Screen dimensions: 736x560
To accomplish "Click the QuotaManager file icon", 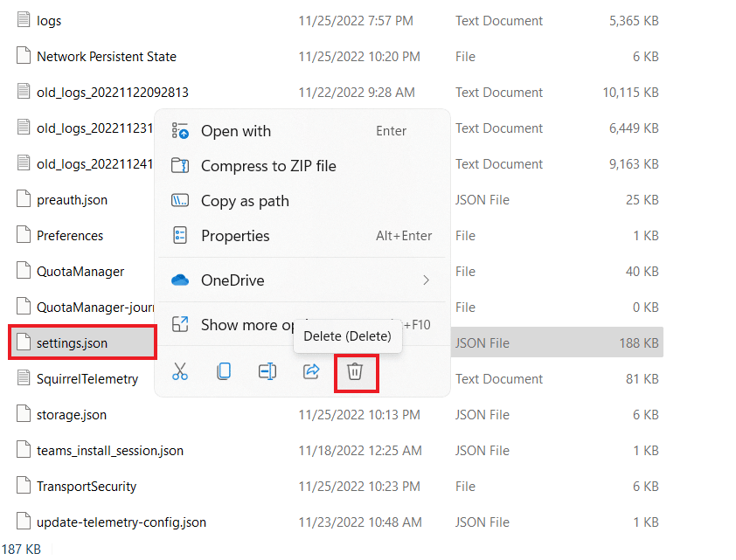I will tap(24, 271).
